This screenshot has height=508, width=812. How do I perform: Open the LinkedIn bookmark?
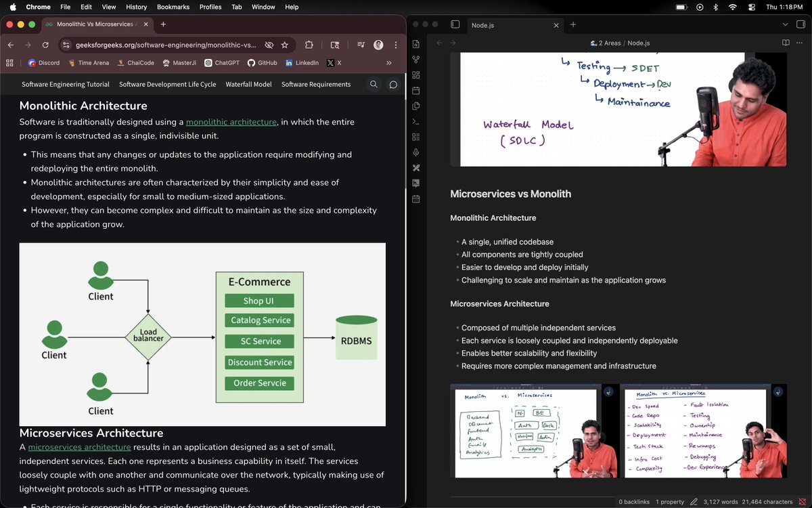click(302, 62)
